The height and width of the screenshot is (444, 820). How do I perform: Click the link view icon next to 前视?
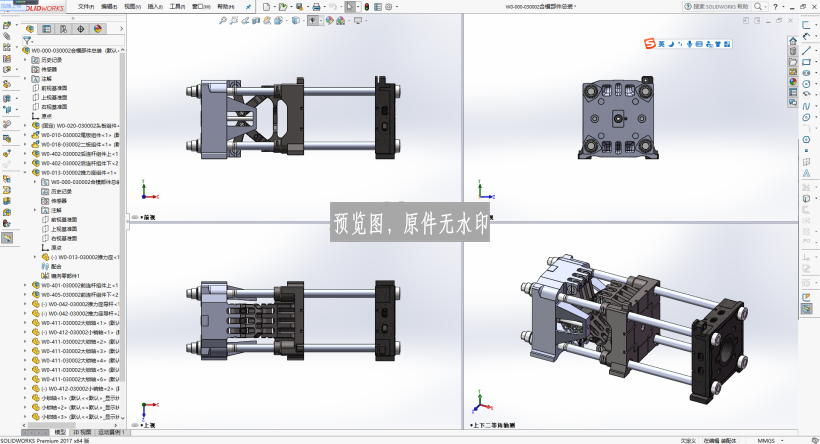click(x=135, y=217)
